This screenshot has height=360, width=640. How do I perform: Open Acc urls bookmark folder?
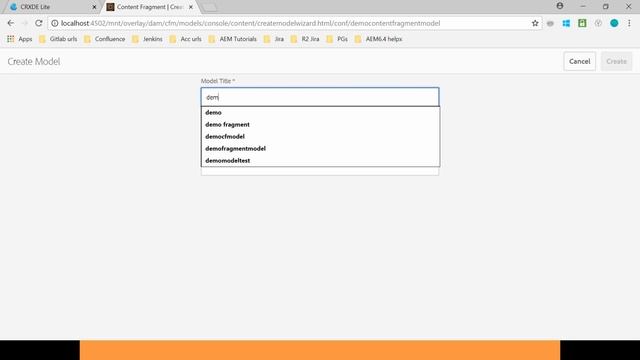pos(186,39)
